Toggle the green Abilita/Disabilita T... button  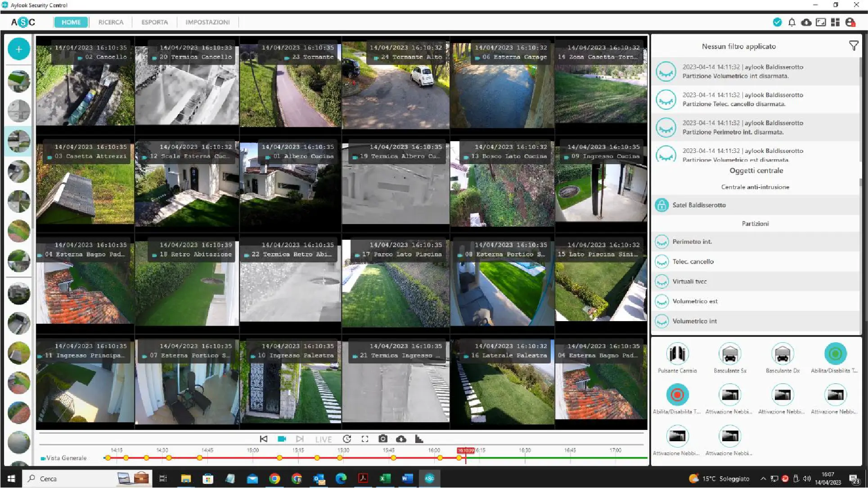[835, 354]
